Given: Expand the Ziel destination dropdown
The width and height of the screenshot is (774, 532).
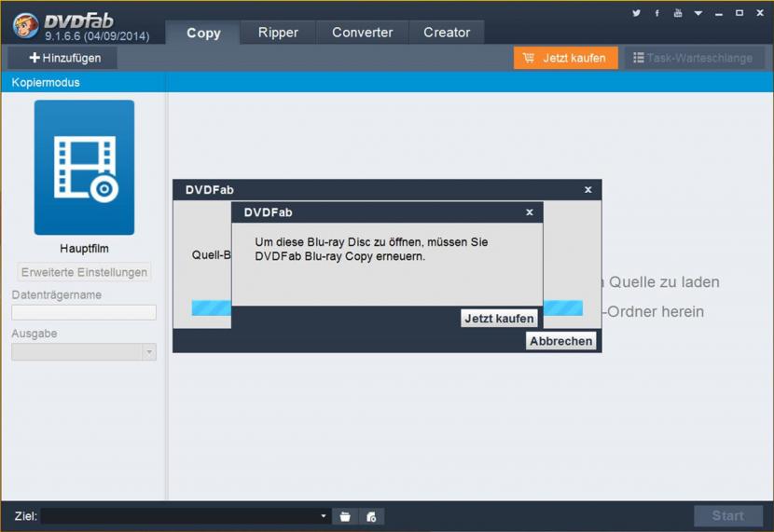Looking at the screenshot, I should 324,516.
